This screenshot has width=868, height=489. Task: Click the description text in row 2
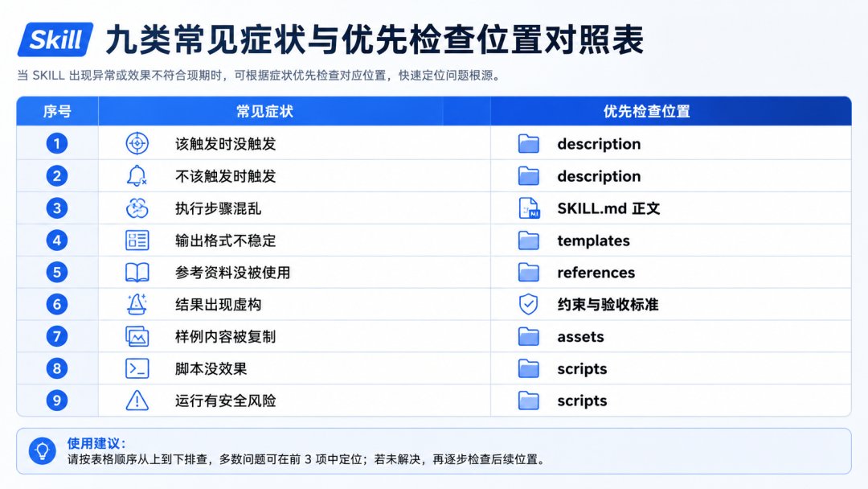pyautogui.click(x=599, y=176)
